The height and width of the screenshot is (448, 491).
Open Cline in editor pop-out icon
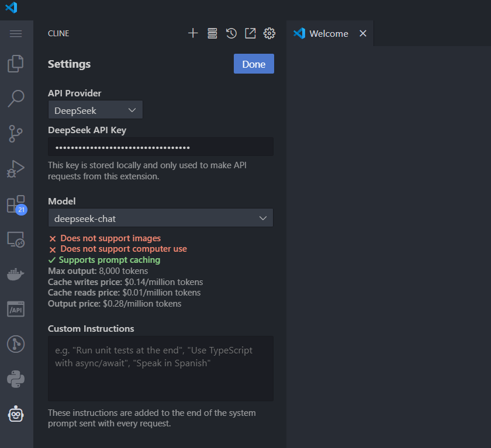click(x=250, y=33)
